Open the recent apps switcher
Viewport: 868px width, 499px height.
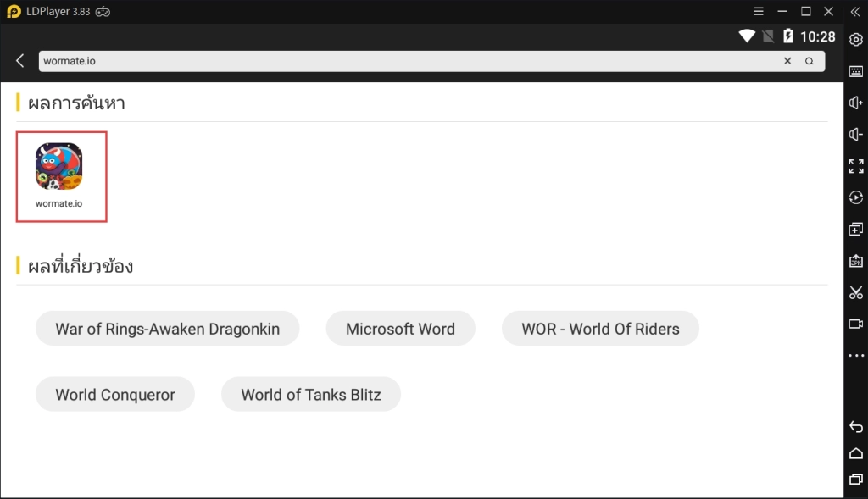coord(855,479)
